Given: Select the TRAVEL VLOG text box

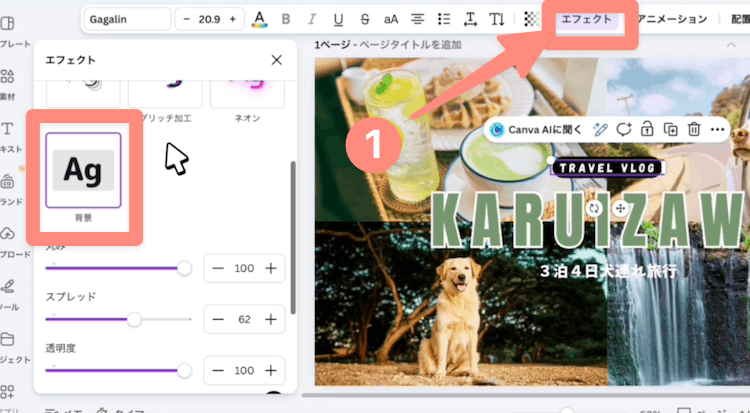Looking at the screenshot, I should [607, 168].
